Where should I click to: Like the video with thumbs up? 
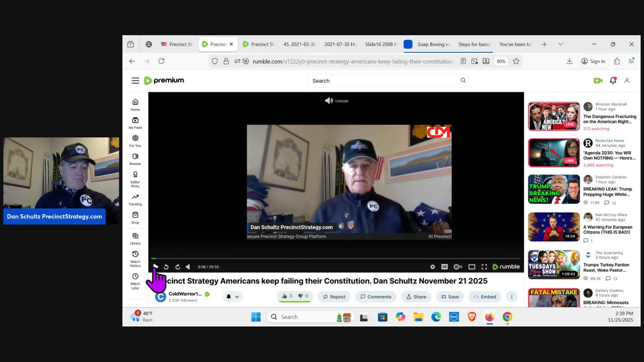(x=287, y=296)
